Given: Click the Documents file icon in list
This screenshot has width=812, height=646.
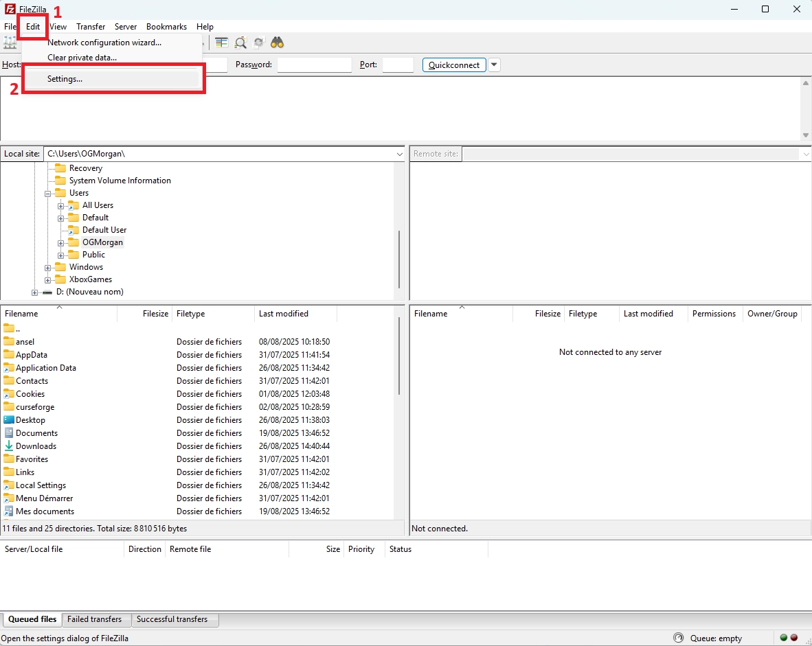Looking at the screenshot, I should pyautogui.click(x=9, y=432).
